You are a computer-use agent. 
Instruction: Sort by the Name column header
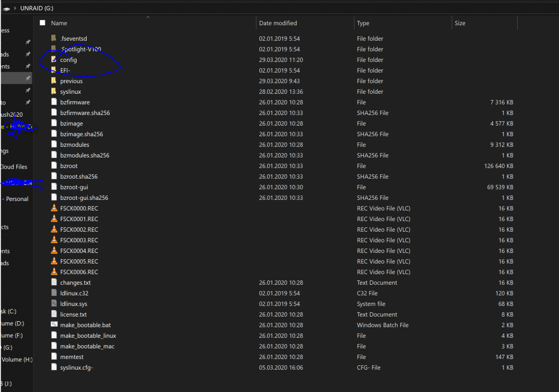59,23
